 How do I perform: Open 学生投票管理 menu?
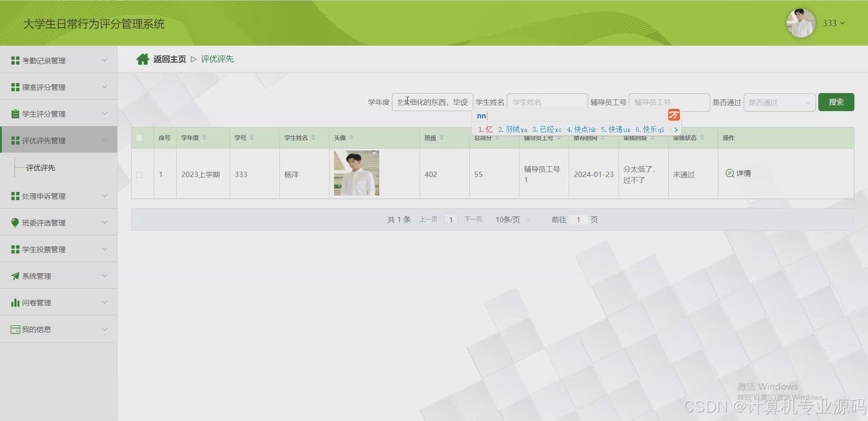coord(59,249)
